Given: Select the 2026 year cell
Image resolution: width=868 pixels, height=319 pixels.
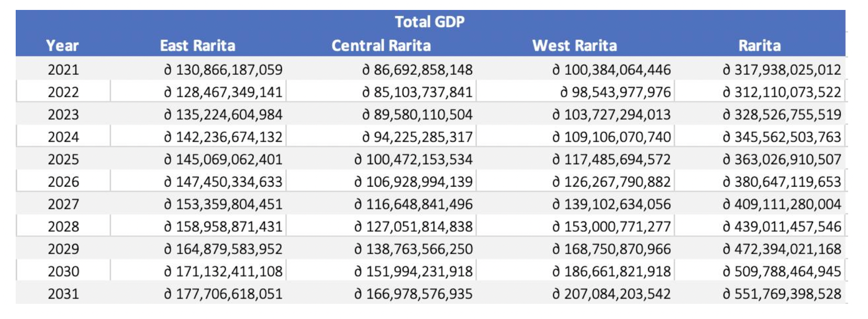Looking at the screenshot, I should click(x=63, y=182).
